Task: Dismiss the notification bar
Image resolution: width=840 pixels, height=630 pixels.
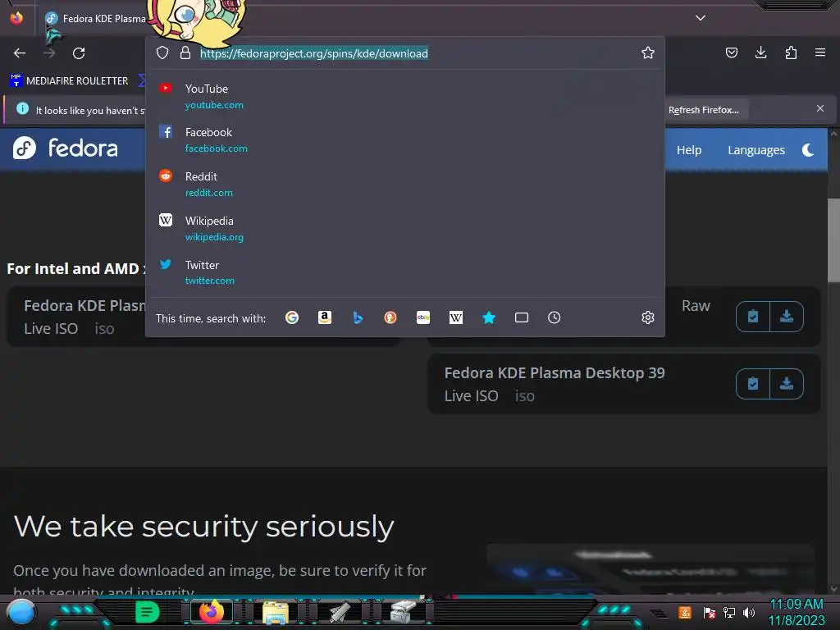Action: [x=820, y=108]
